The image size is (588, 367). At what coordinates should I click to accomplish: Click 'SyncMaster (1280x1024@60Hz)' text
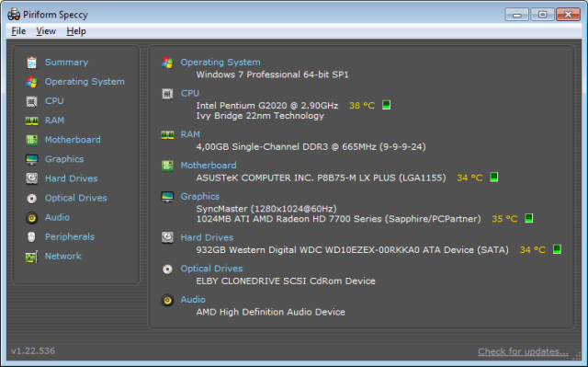coord(266,209)
